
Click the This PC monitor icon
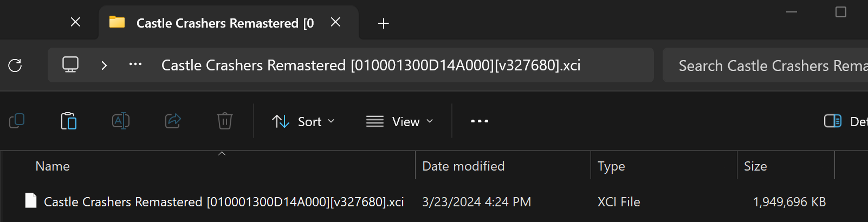coord(70,65)
